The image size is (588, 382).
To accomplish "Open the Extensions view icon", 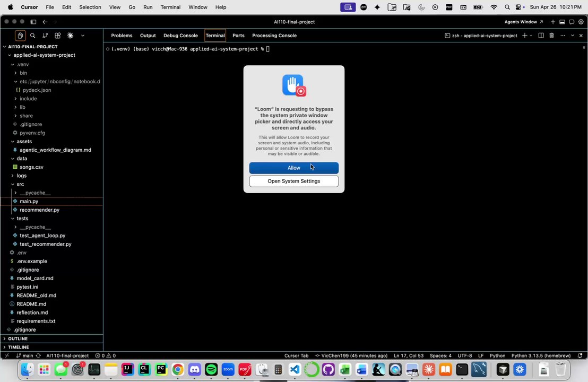I will tap(57, 36).
